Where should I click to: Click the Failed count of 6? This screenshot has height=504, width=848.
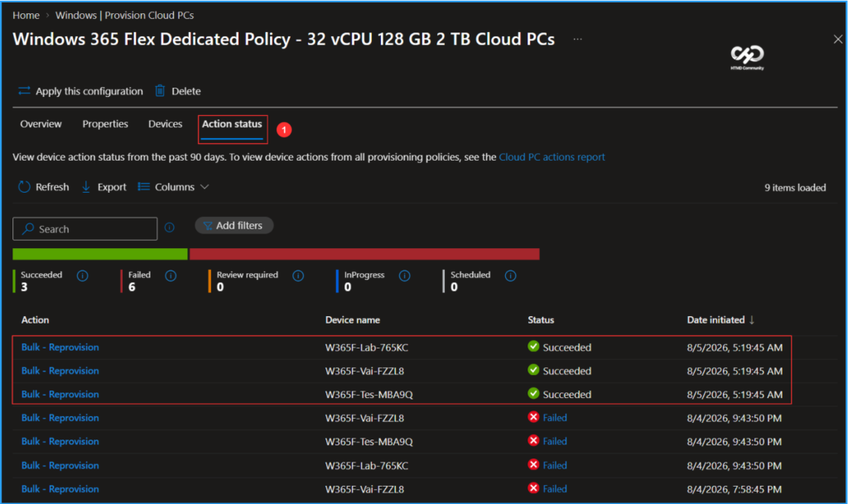pos(132,287)
